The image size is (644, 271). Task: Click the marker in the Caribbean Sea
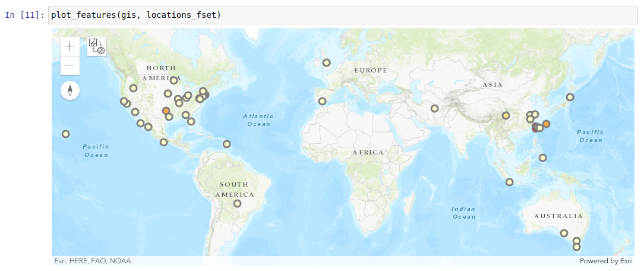click(226, 144)
